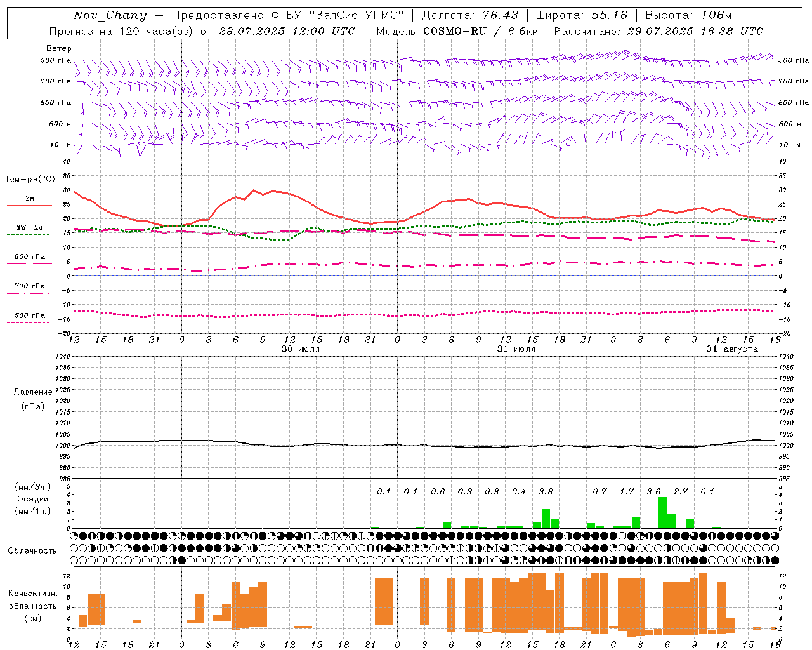Click the precipitation total "1.7"

[x=627, y=491]
